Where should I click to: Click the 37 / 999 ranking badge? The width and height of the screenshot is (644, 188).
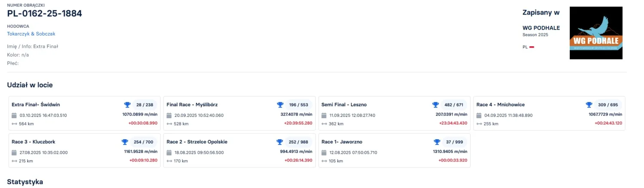coord(454,142)
